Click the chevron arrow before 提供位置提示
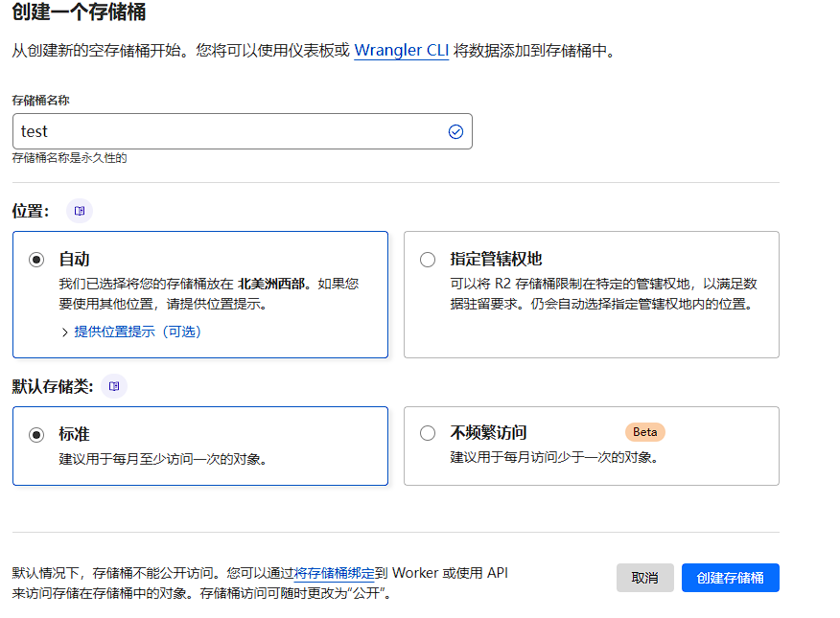This screenshot has width=840, height=618. point(65,332)
